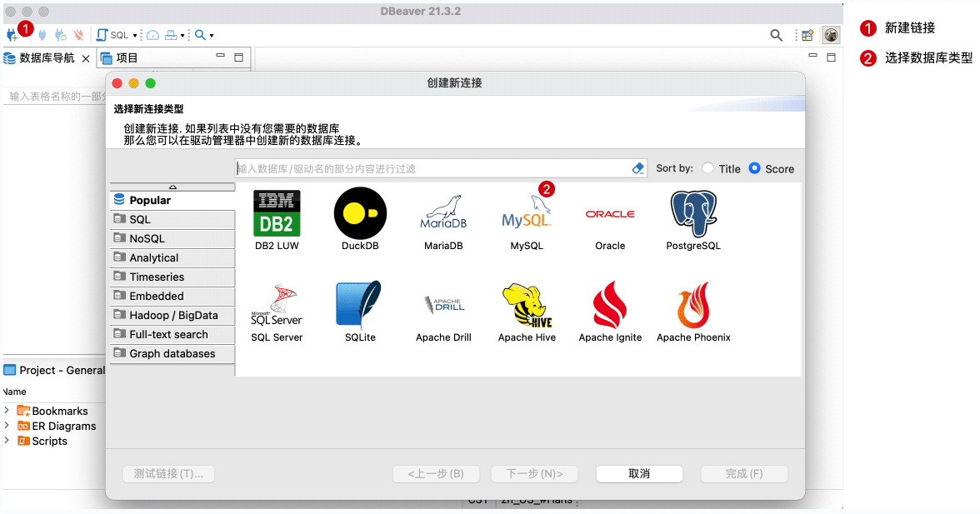This screenshot has height=514, width=980.
Task: Choose the Apache Drill icon
Action: 443,304
